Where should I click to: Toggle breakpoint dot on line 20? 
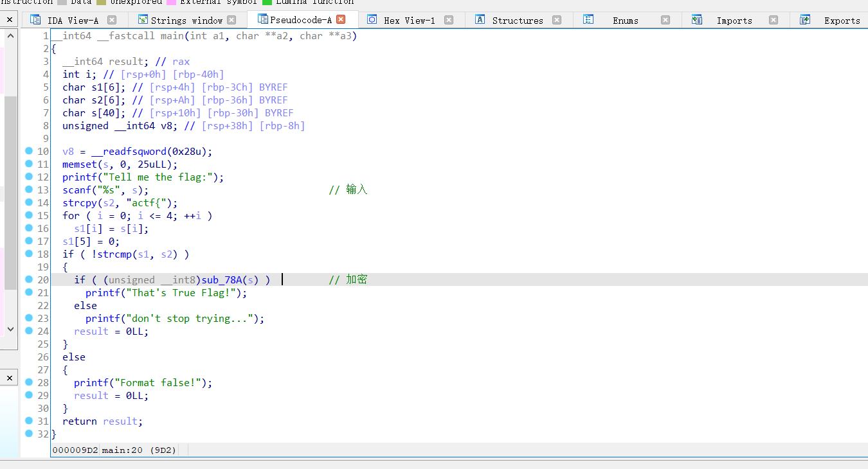[28, 279]
